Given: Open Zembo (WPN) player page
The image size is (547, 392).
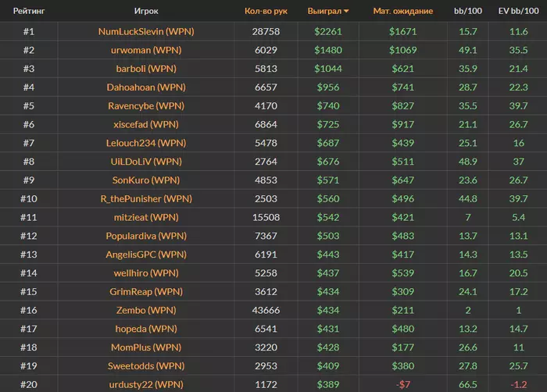Looking at the screenshot, I should tap(146, 310).
